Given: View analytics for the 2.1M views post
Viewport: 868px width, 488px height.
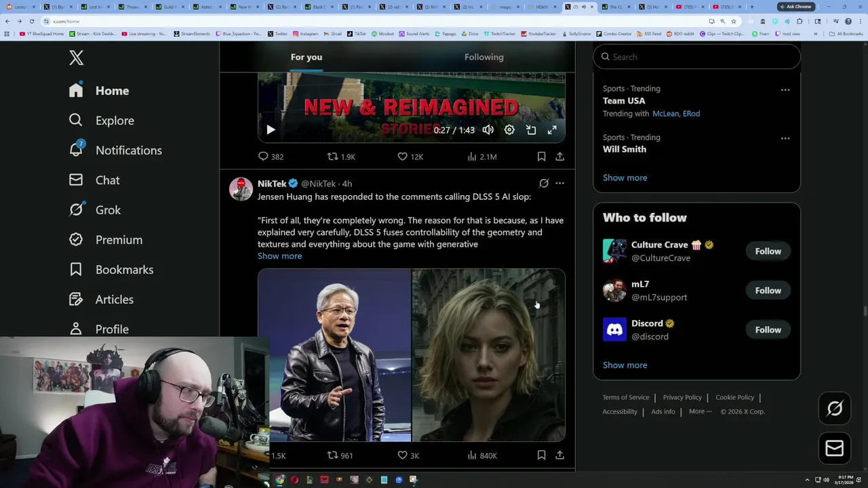Looking at the screenshot, I should [x=482, y=157].
